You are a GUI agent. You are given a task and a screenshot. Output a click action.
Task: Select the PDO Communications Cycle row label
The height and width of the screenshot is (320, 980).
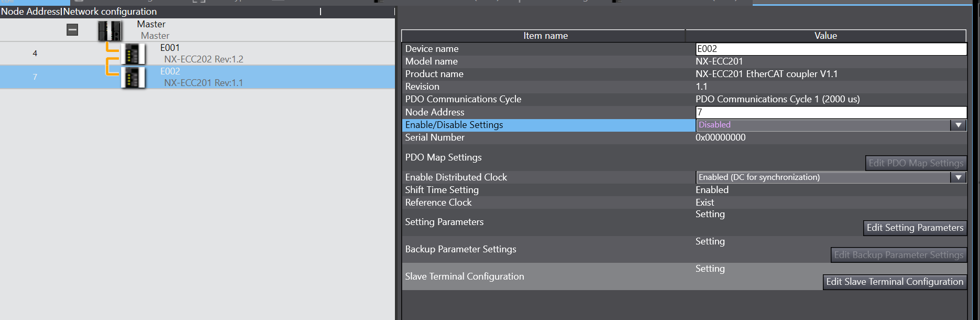[463, 99]
